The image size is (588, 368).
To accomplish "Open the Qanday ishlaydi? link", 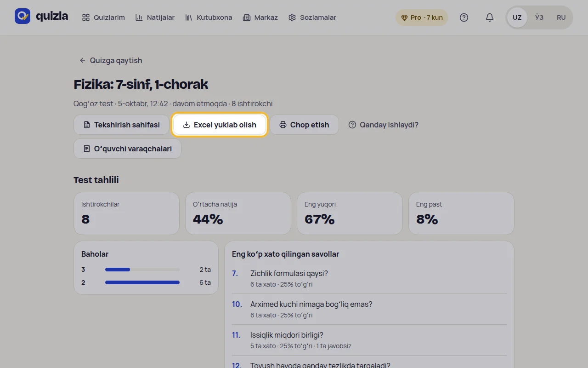I will point(384,125).
